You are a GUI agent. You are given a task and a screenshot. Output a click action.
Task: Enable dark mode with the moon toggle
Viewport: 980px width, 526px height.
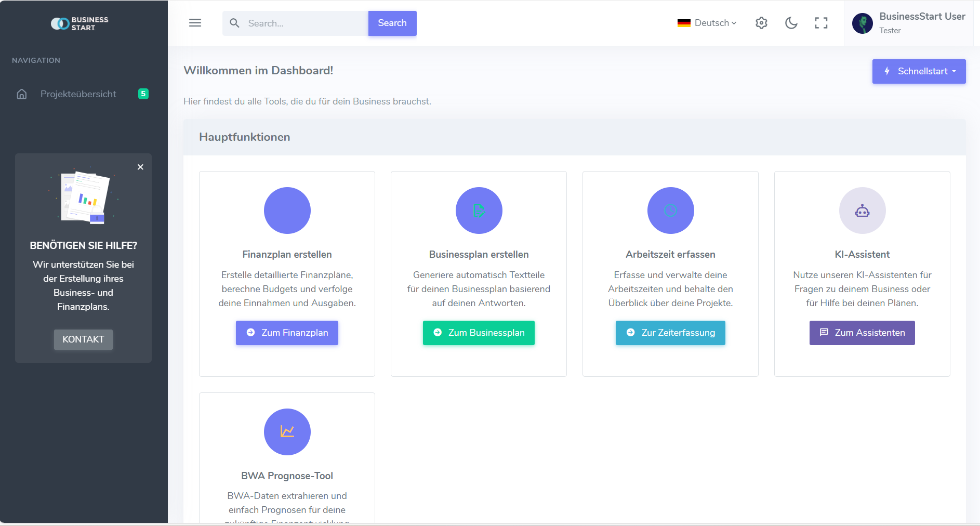tap(791, 23)
